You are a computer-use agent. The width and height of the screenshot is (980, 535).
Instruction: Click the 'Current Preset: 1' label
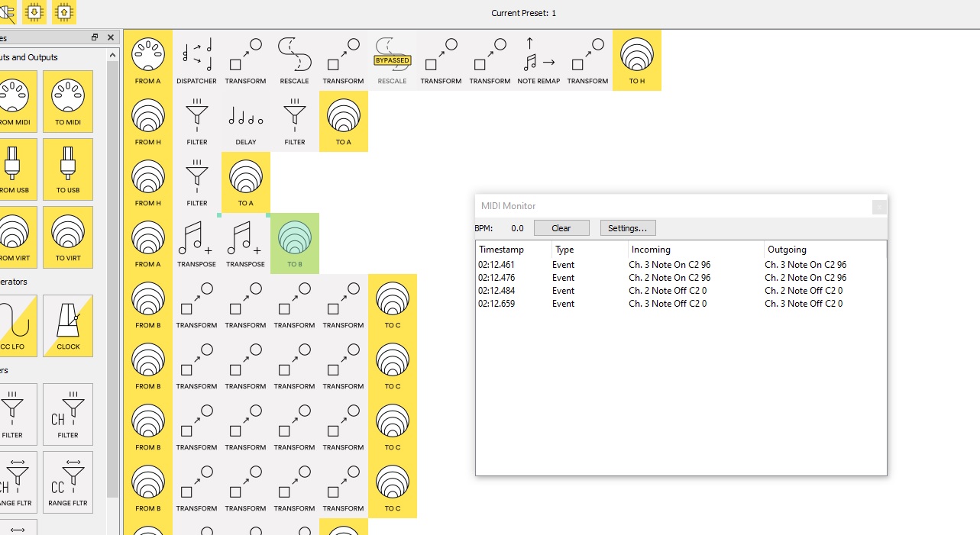(x=524, y=13)
